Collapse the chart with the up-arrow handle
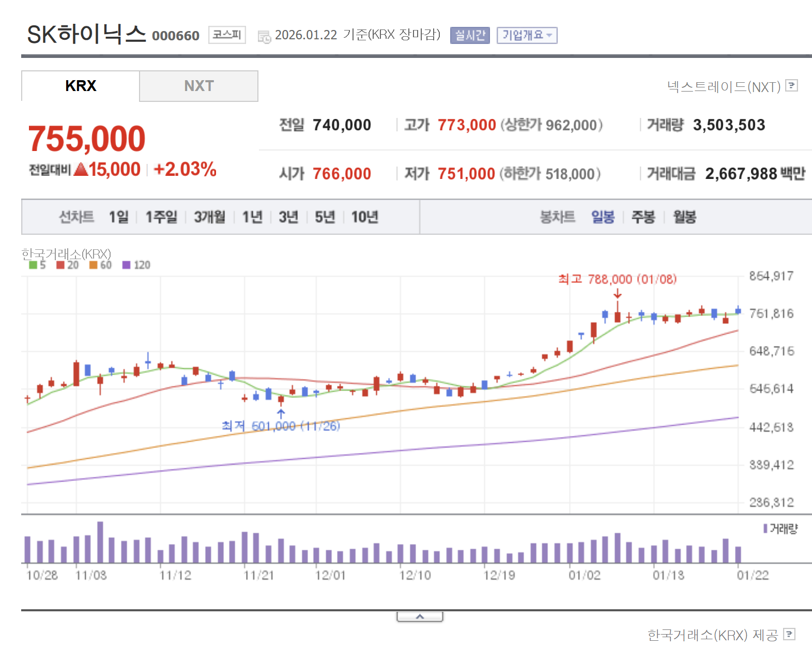 [x=420, y=616]
